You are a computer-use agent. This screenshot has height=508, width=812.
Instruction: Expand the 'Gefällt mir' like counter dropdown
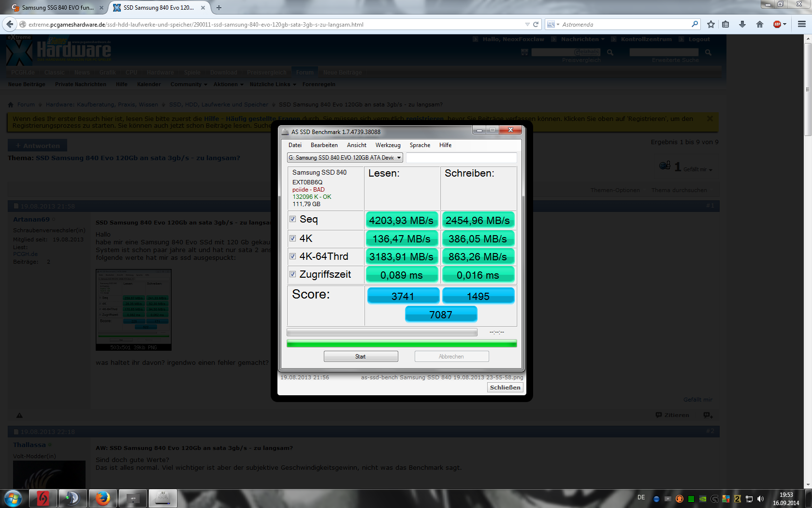pyautogui.click(x=710, y=170)
